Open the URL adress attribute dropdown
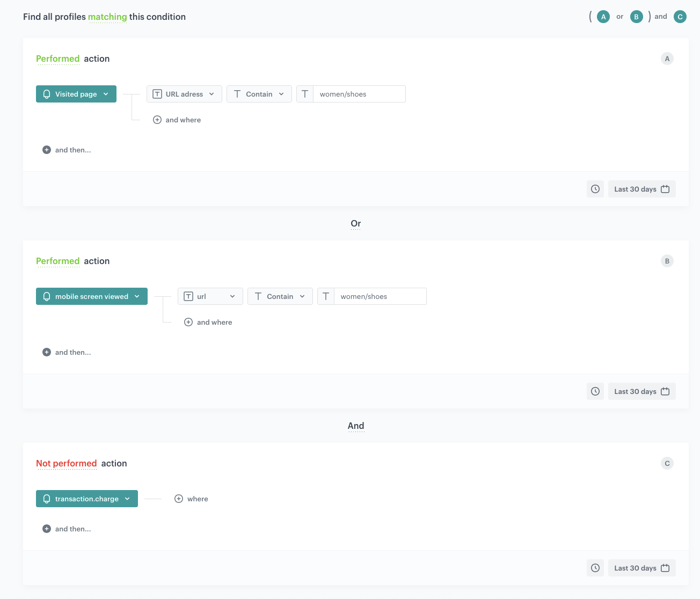Viewport: 700px width, 599px height. [x=184, y=93]
